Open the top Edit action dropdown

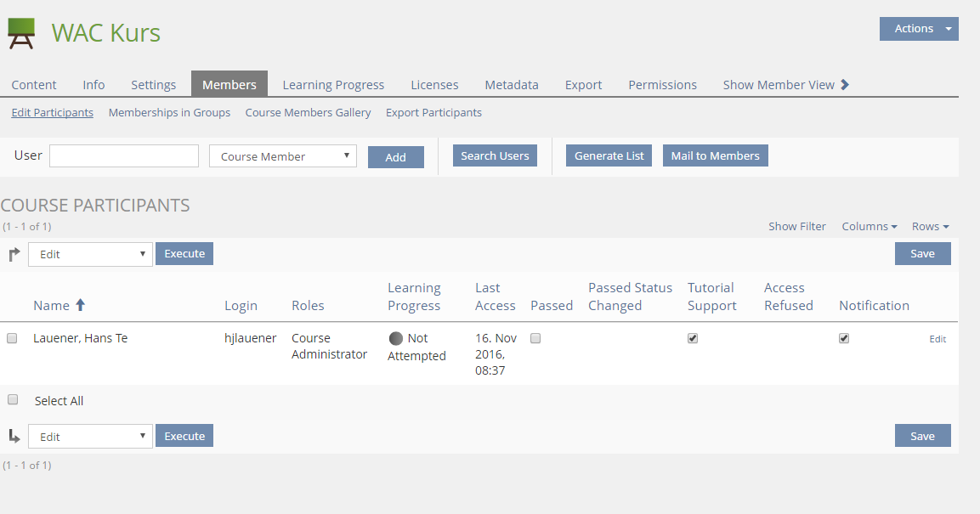(90, 254)
